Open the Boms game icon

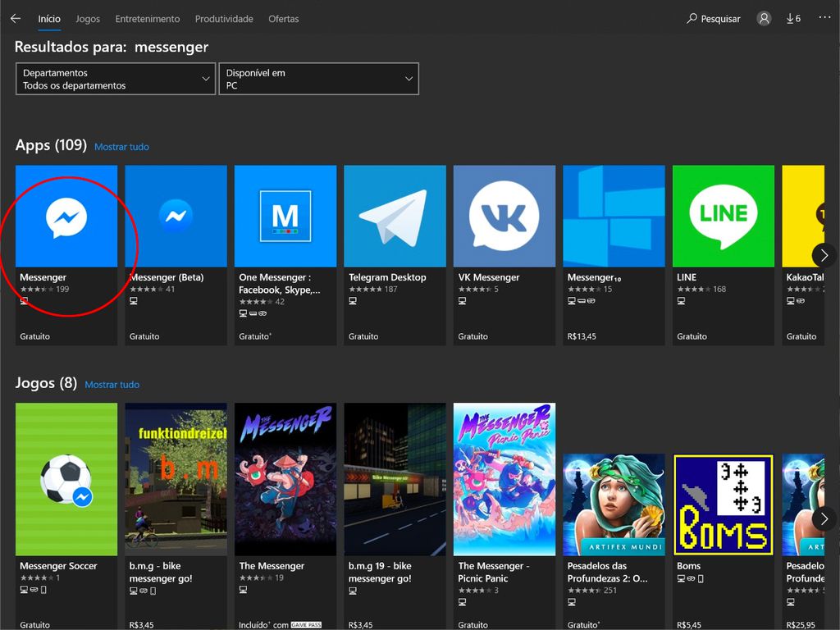(724, 504)
